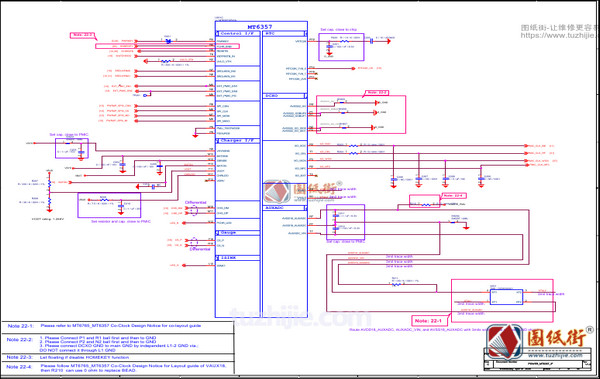Open the tuzhijie.com URL at top right
The width and height of the screenshot is (600, 379).
pos(560,35)
